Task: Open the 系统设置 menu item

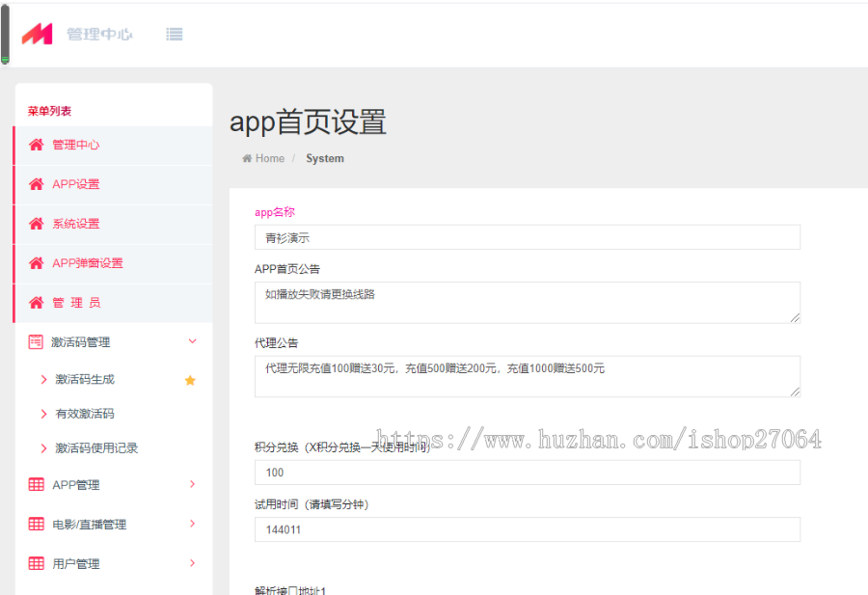Action: [x=114, y=224]
